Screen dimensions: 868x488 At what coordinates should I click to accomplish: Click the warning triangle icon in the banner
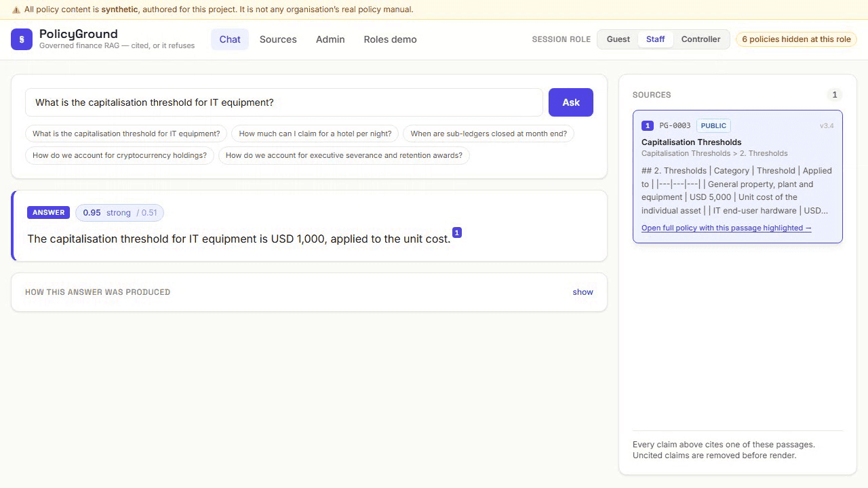tap(16, 9)
